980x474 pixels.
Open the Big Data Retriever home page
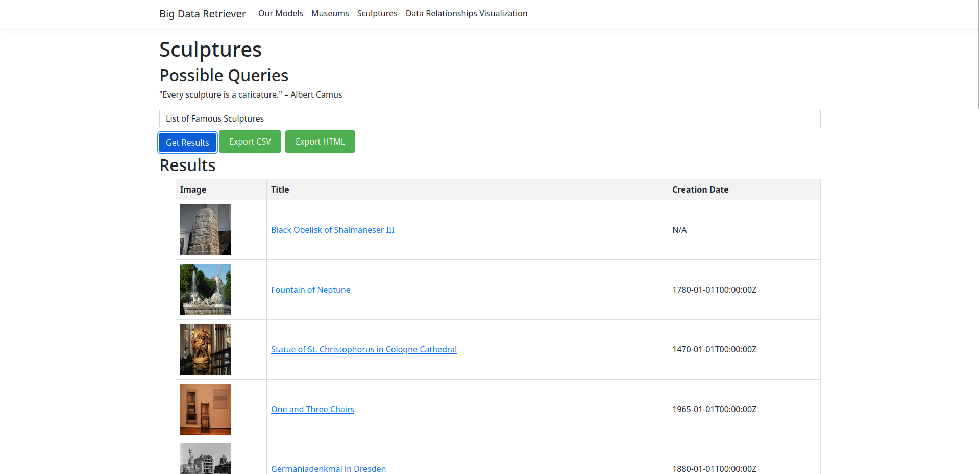202,14
